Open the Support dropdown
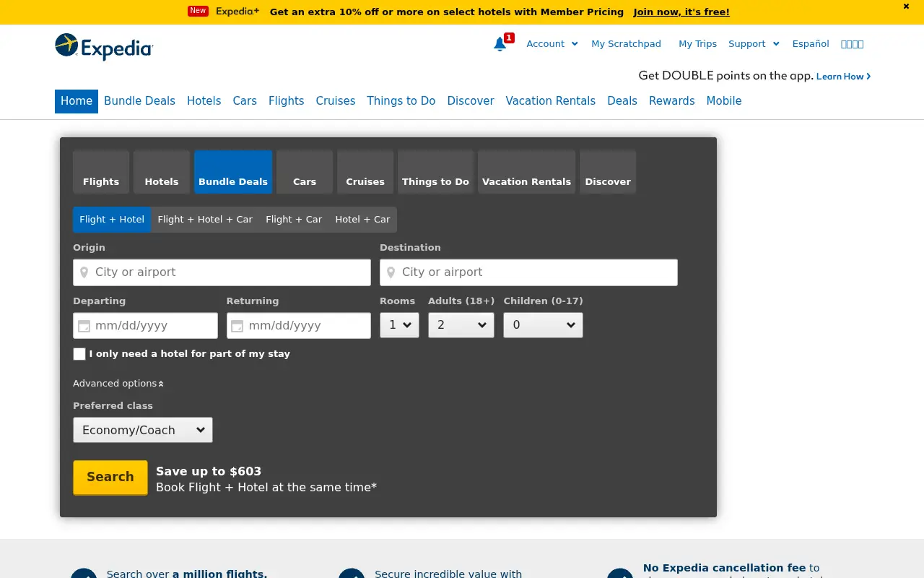The width and height of the screenshot is (924, 578). coord(754,44)
